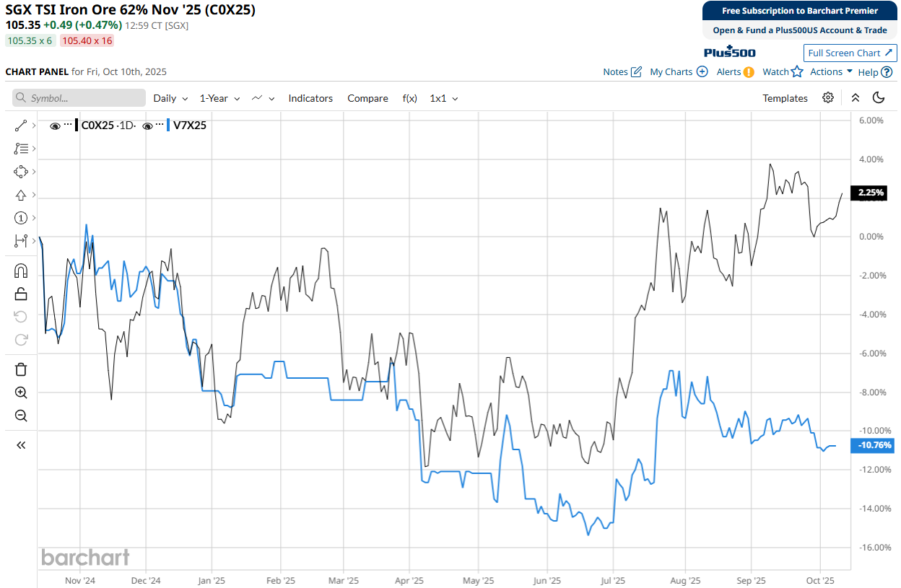Open the Fibonacci tools icon

[x=20, y=149]
